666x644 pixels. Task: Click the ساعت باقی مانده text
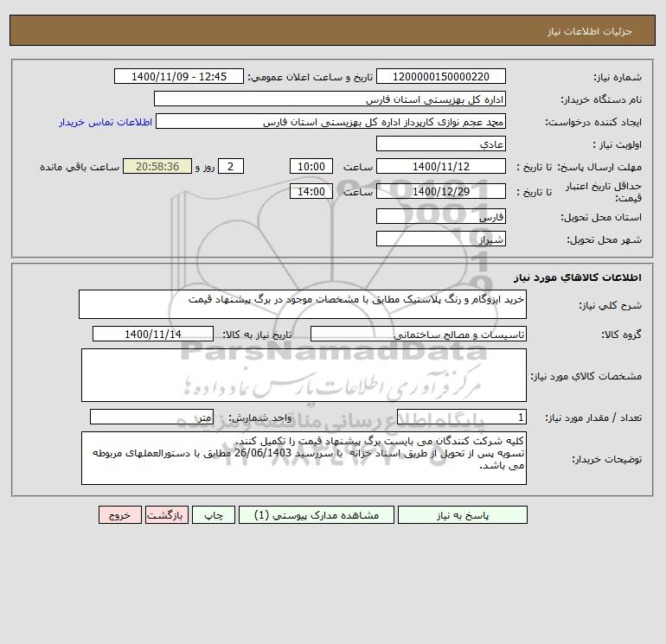click(x=80, y=167)
